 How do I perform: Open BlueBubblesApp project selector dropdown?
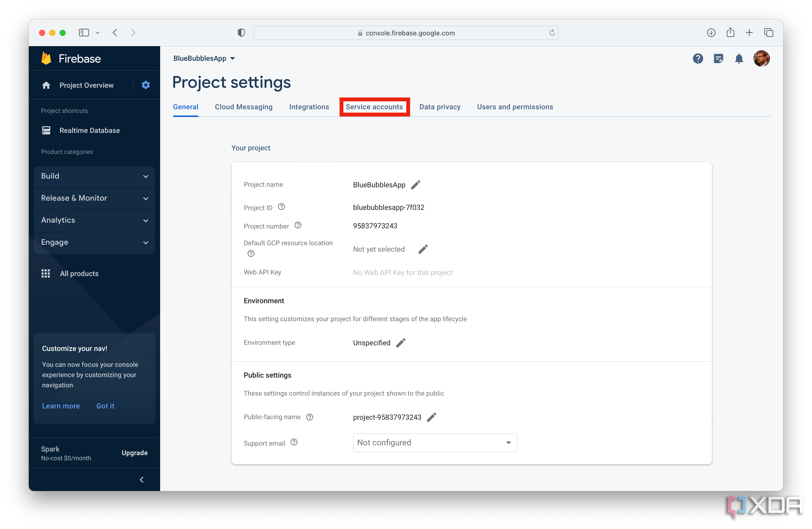(x=204, y=58)
